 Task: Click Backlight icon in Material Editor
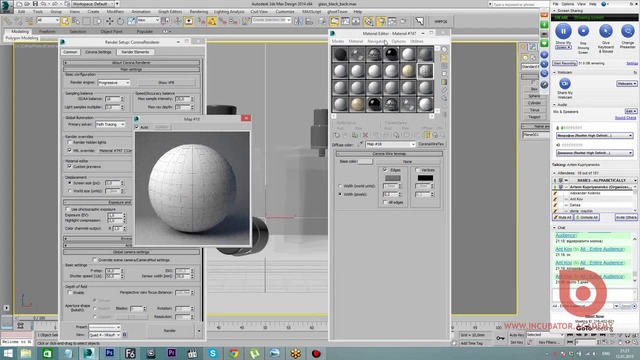click(444, 58)
